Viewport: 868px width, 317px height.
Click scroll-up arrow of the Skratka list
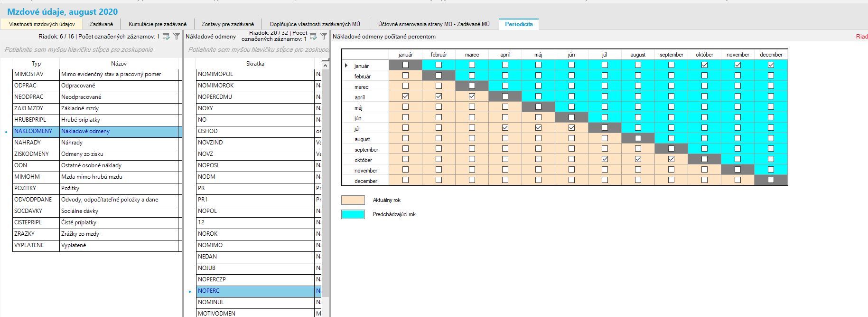[x=325, y=65]
